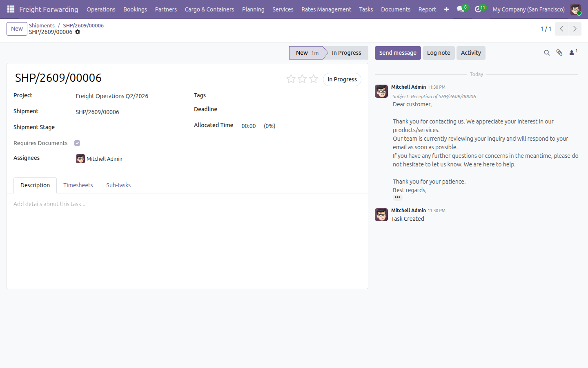Viewport: 588px width, 368px height.
Task: Go to the next record arrow
Action: pyautogui.click(x=575, y=29)
